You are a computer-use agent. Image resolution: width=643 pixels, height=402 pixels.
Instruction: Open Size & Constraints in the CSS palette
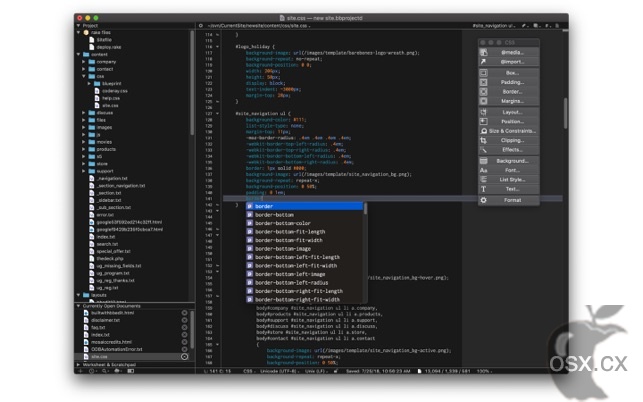pyautogui.click(x=508, y=131)
